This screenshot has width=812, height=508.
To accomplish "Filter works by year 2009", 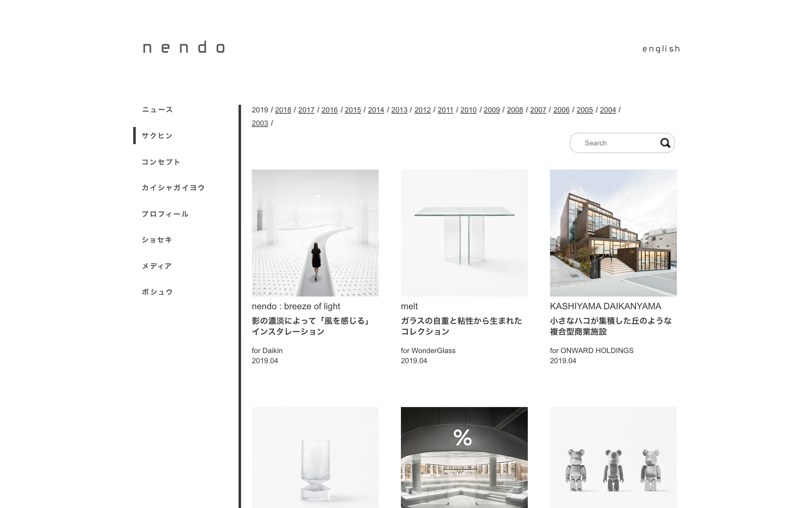I will coord(492,110).
